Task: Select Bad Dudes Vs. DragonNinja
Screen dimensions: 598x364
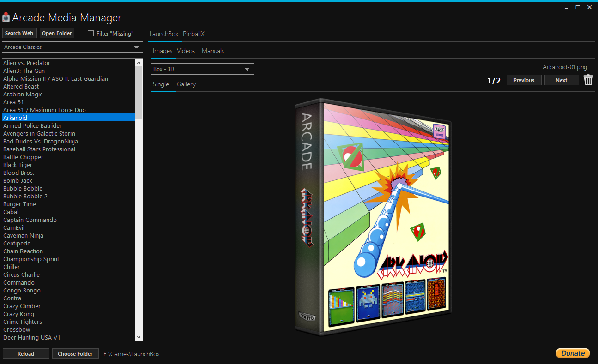Action: (x=69, y=142)
